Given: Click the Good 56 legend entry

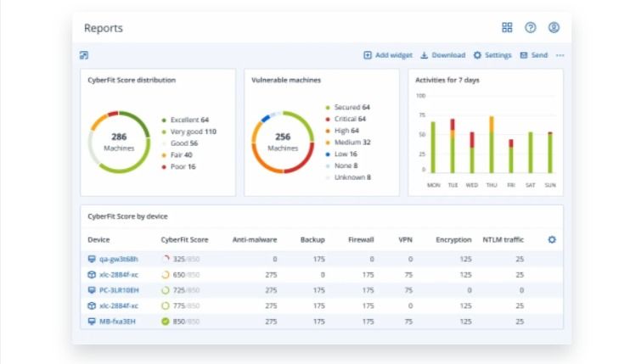Looking at the screenshot, I should pyautogui.click(x=180, y=143).
